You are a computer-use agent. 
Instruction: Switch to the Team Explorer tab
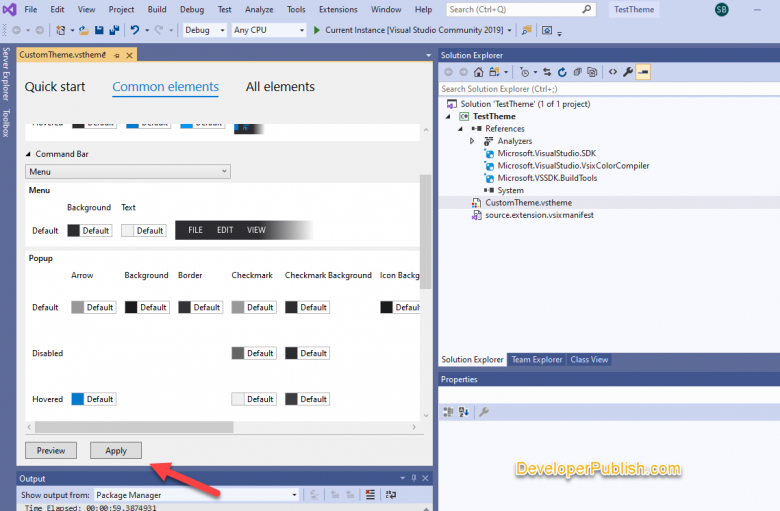click(537, 360)
